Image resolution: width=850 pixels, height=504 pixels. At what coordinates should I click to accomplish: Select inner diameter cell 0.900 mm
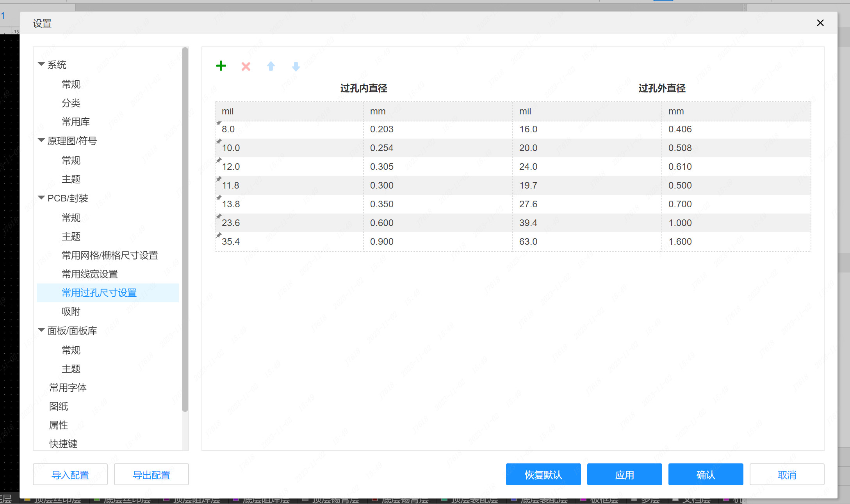click(438, 242)
